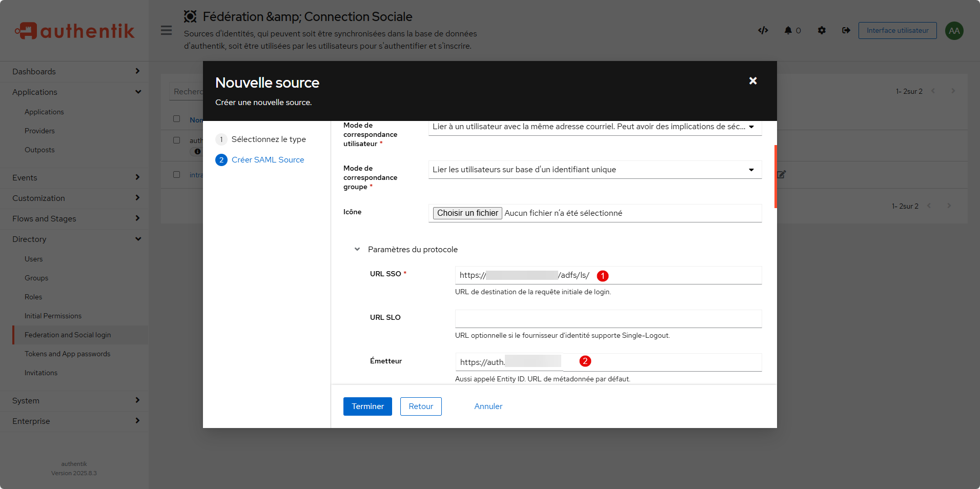
Task: Click the Retour button
Action: click(x=421, y=406)
